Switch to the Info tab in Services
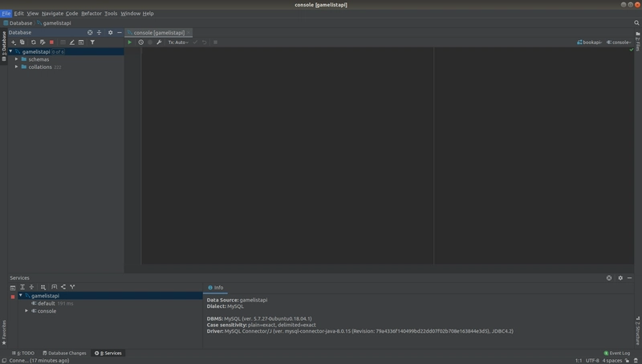 215,288
